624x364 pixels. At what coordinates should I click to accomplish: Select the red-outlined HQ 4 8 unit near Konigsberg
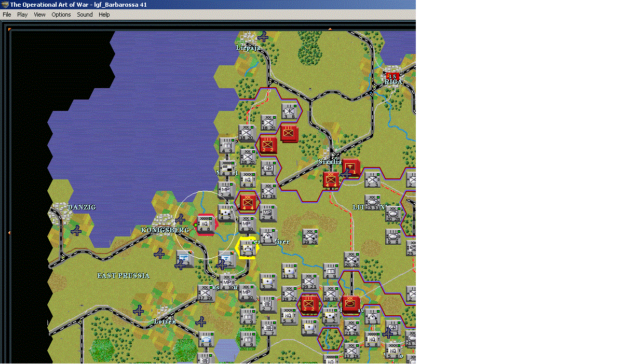tap(205, 225)
